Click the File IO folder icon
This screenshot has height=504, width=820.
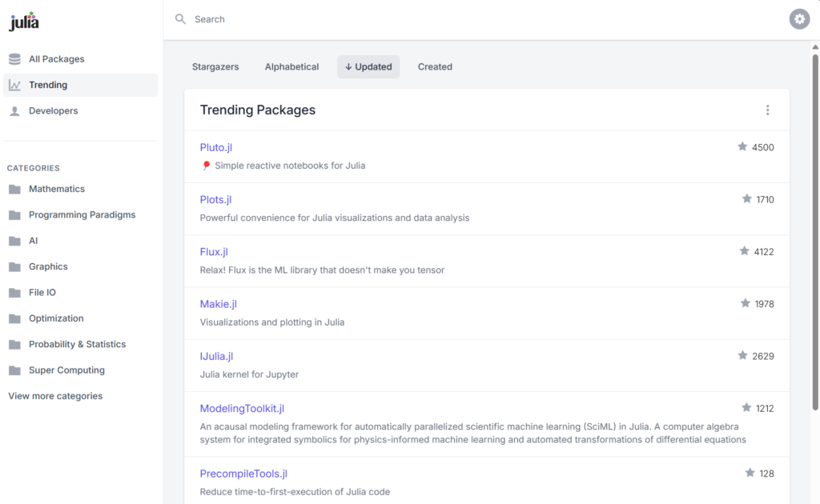(14, 293)
